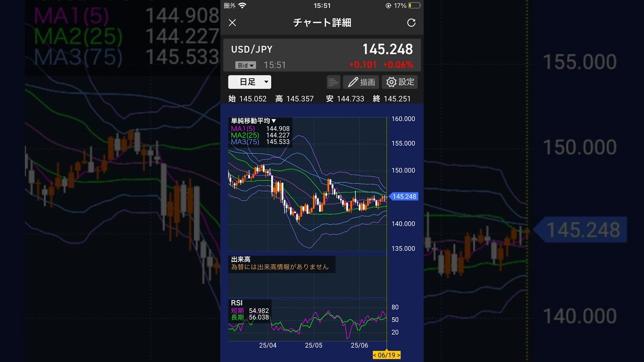Open 設定 chart settings gear
The width and height of the screenshot is (644, 362).
point(399,82)
